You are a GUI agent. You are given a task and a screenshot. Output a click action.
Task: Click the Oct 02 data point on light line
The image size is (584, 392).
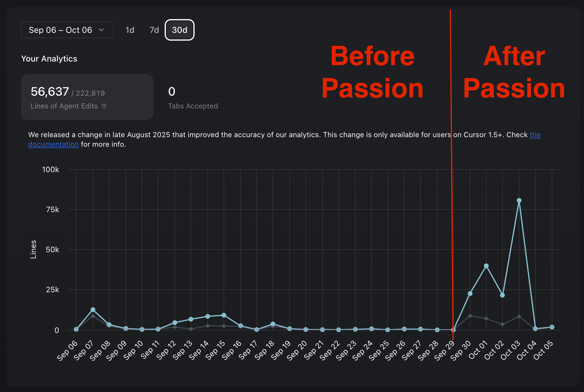coord(502,295)
